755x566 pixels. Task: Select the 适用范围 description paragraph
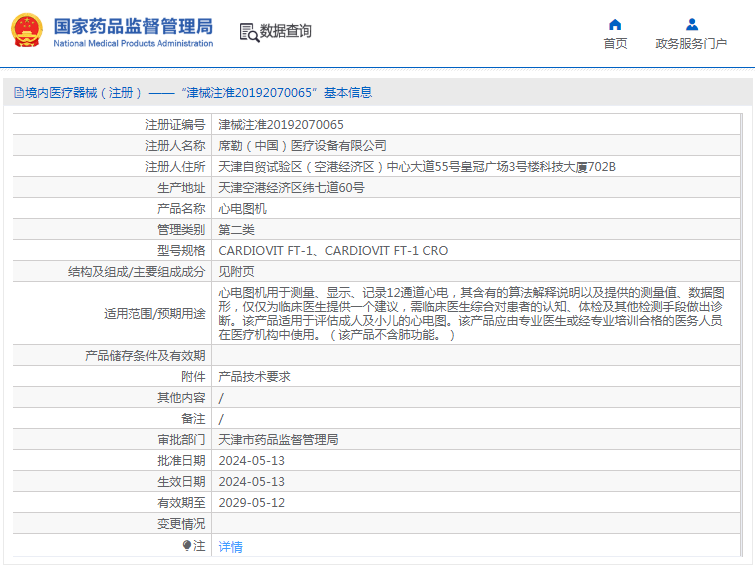point(471,314)
